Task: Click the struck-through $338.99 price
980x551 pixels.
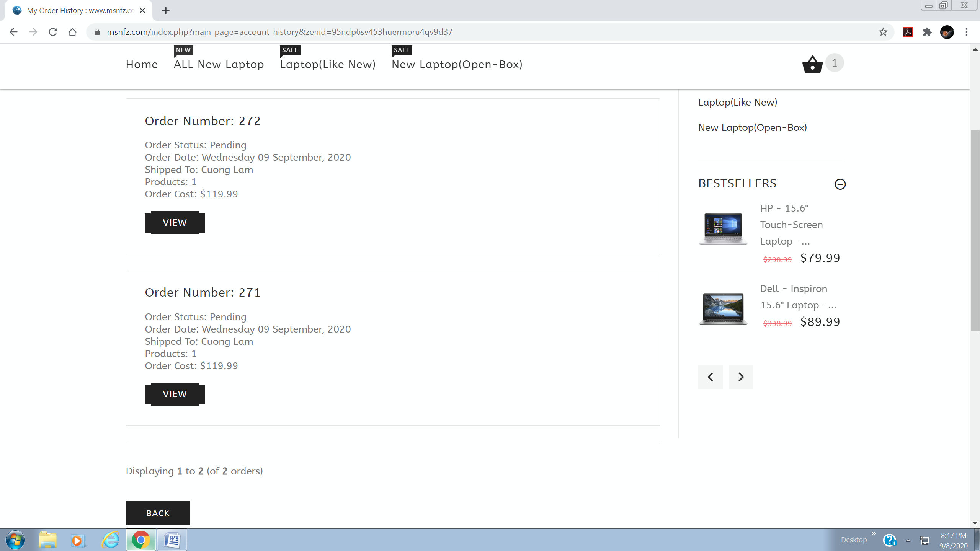Action: tap(777, 323)
